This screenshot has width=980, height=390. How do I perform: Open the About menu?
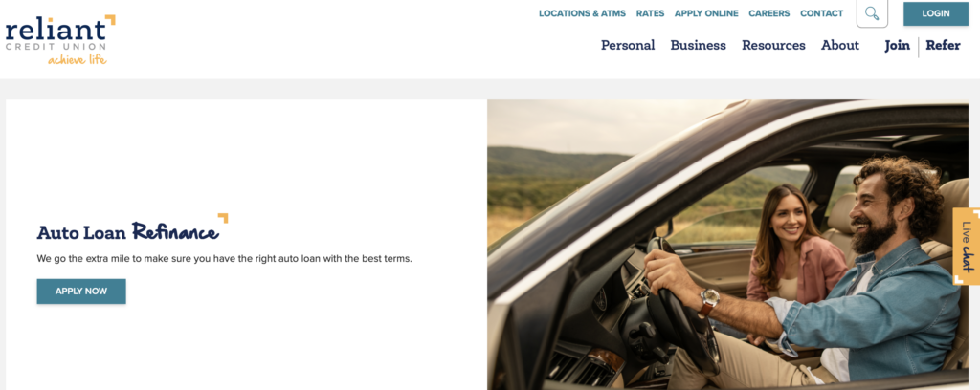(x=840, y=46)
